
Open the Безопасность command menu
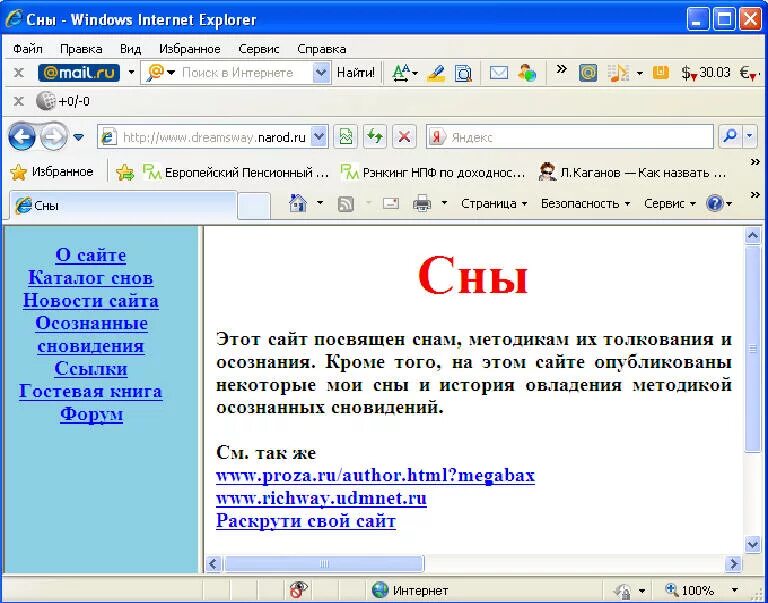click(x=585, y=204)
